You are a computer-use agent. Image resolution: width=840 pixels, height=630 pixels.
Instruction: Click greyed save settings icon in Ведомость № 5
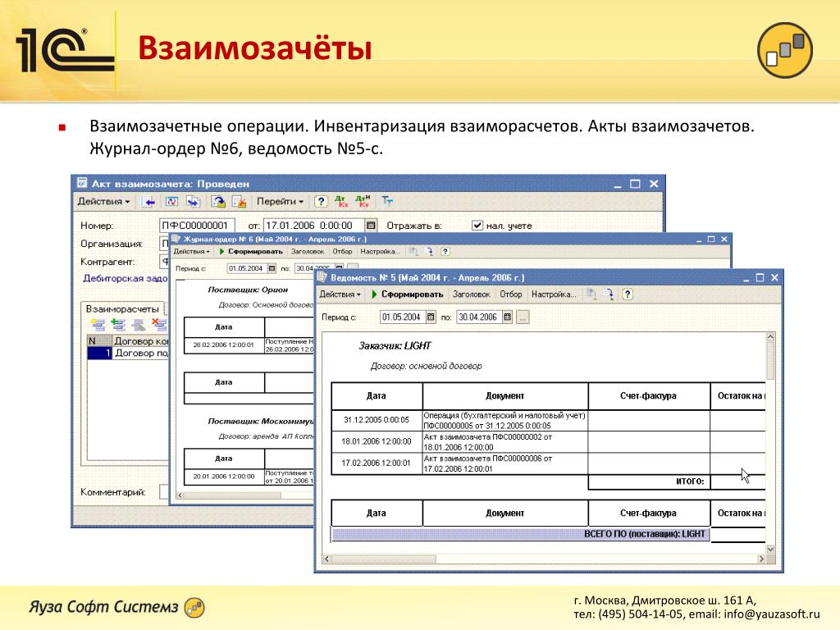pyautogui.click(x=591, y=294)
